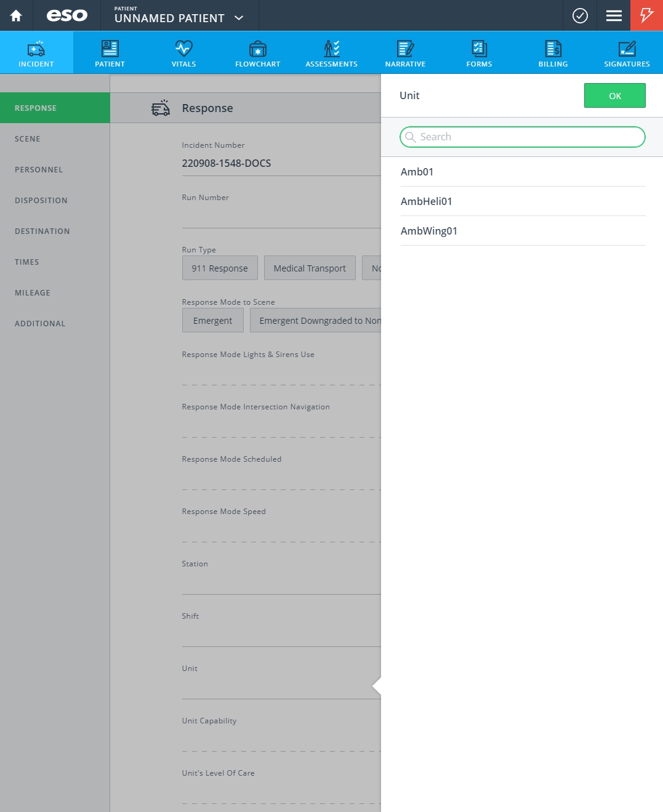Open the hamburger menu
The height and width of the screenshot is (812, 663).
614,15
